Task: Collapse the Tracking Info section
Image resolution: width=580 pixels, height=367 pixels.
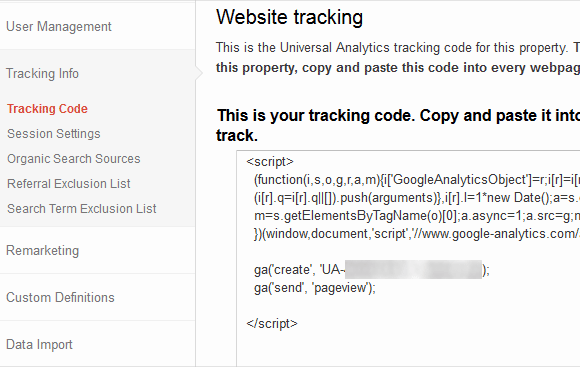Action: point(43,73)
